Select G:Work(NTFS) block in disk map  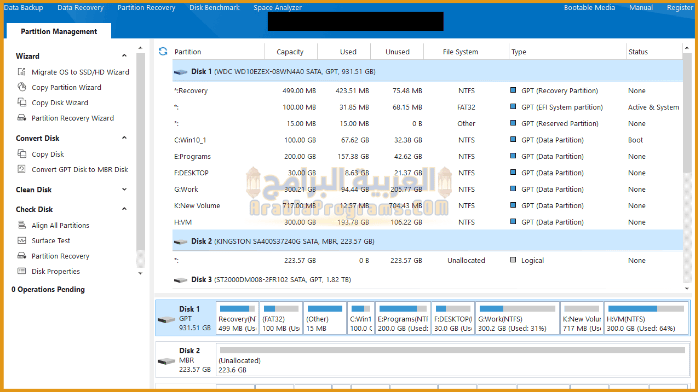pos(517,318)
